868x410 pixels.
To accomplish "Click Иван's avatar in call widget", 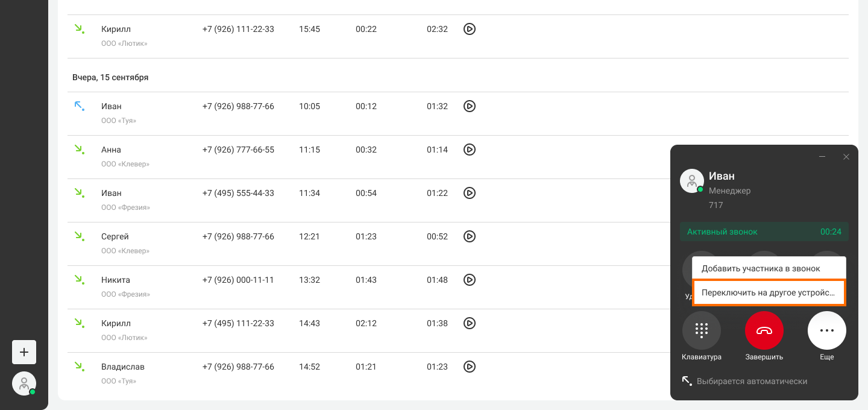I will pos(692,181).
